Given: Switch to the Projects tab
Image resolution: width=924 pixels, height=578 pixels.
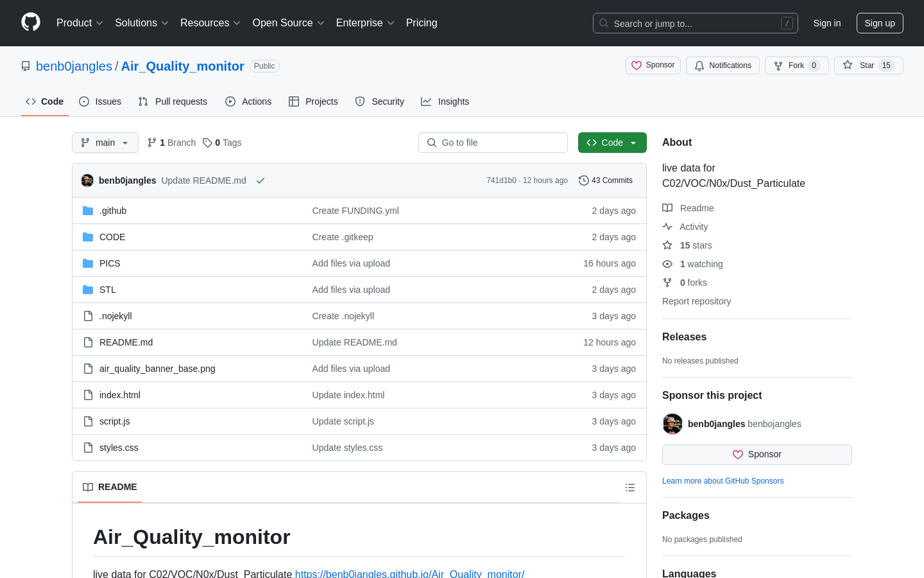Looking at the screenshot, I should 313,101.
